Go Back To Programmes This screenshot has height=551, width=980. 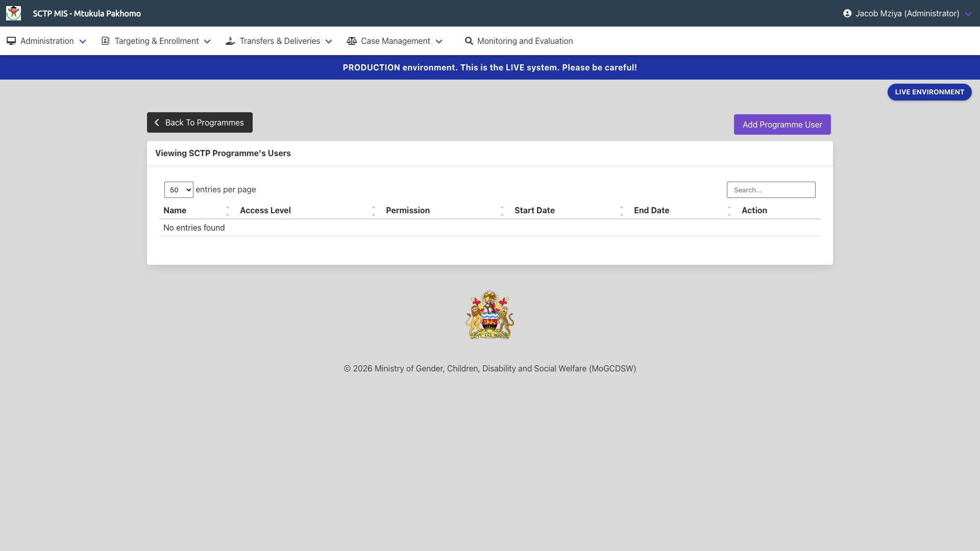[x=200, y=122]
